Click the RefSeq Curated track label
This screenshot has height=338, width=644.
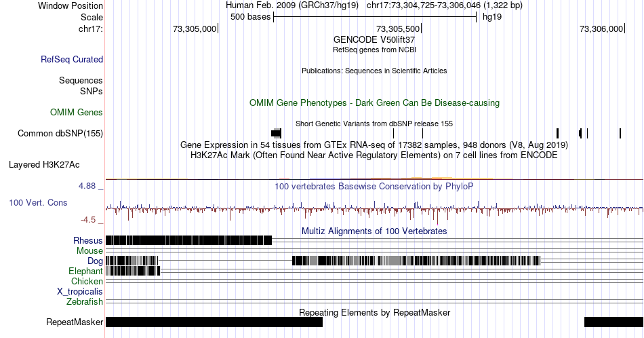(x=72, y=60)
